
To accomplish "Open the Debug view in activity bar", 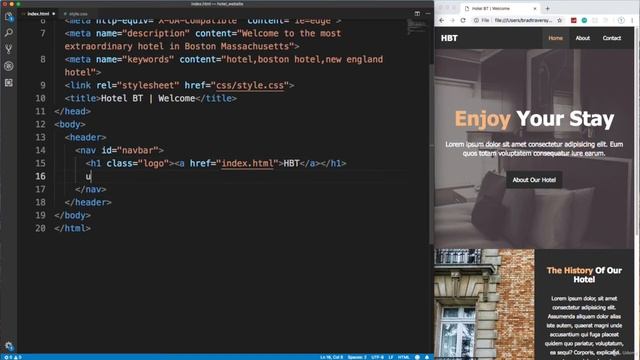I will coord(9,66).
